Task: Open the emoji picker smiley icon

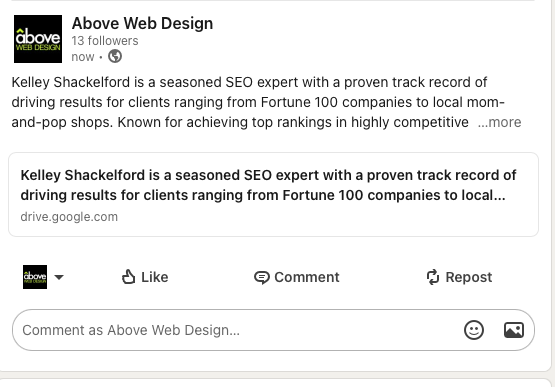Action: tap(474, 330)
